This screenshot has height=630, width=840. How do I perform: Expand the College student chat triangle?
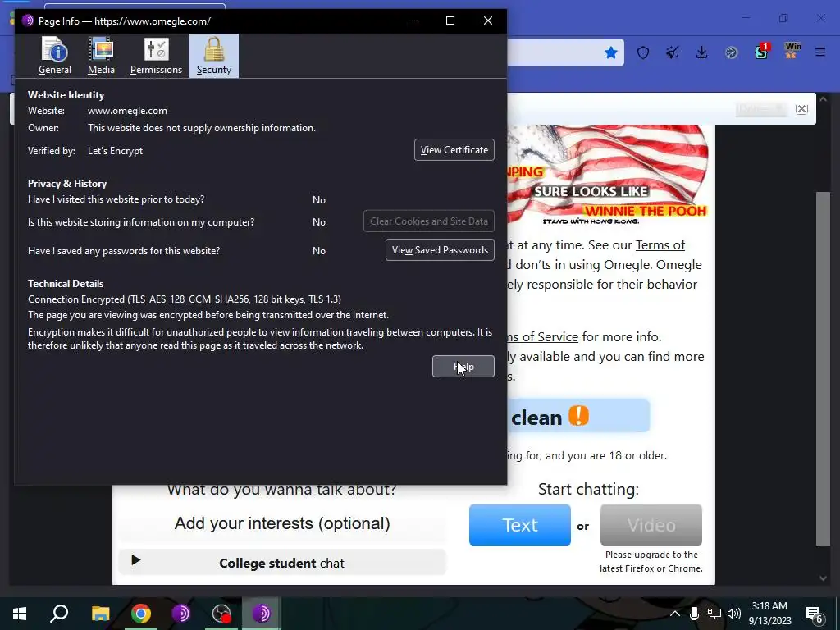135,560
